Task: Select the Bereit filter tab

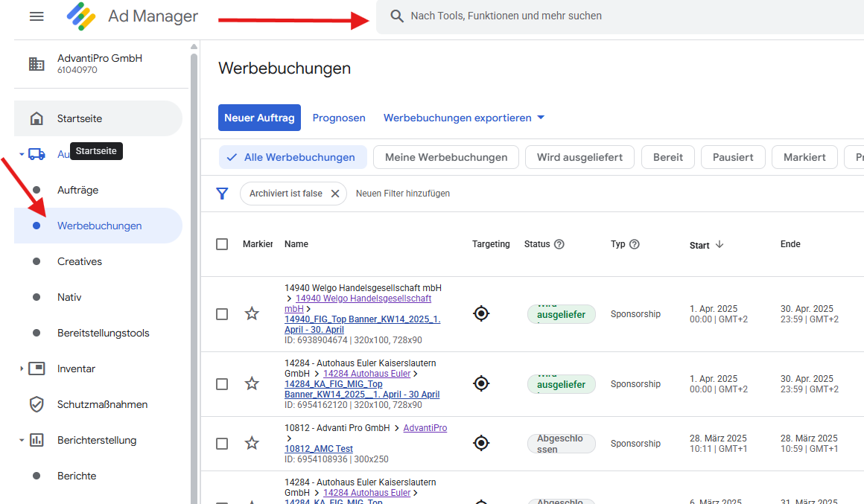Action: [x=668, y=157]
